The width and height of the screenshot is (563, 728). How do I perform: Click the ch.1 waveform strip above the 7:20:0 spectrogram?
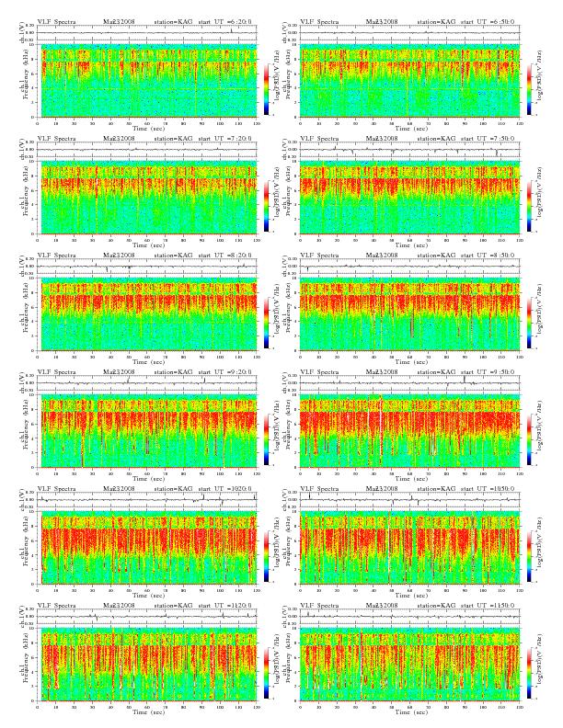click(x=147, y=150)
